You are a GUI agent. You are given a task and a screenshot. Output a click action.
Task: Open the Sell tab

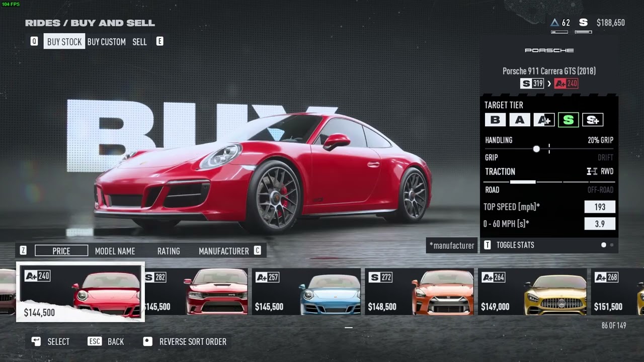pos(139,42)
